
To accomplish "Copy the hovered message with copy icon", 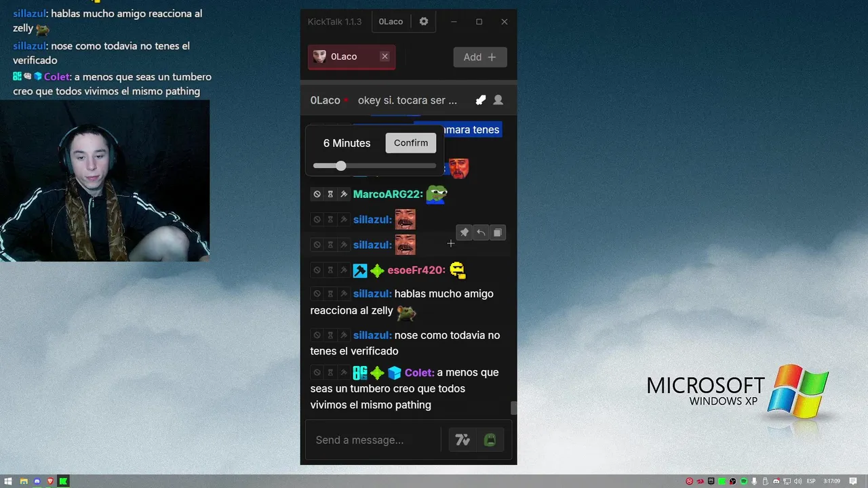I will [497, 232].
